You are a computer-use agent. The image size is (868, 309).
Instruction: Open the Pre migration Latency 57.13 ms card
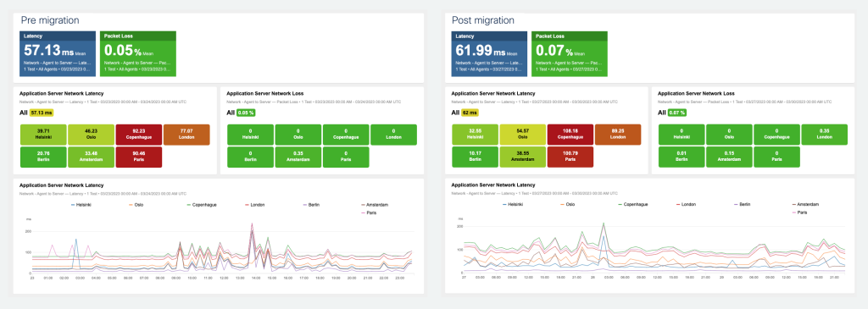click(x=58, y=53)
